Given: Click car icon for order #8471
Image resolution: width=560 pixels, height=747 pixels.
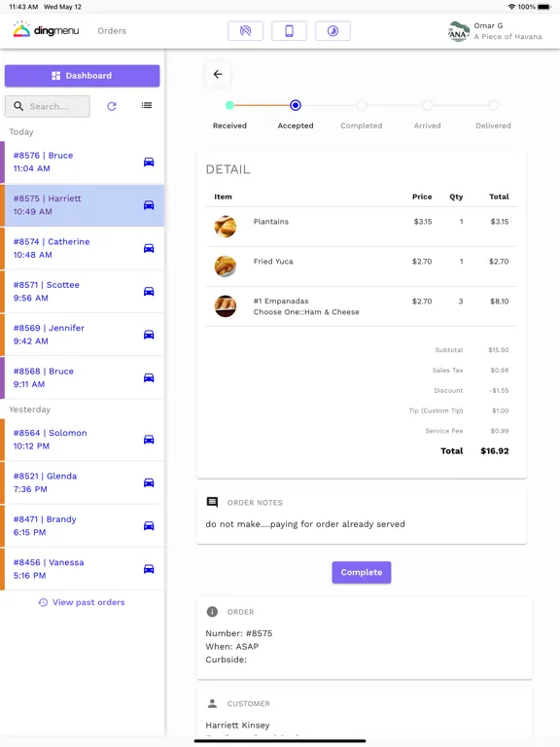Looking at the screenshot, I should 149,526.
